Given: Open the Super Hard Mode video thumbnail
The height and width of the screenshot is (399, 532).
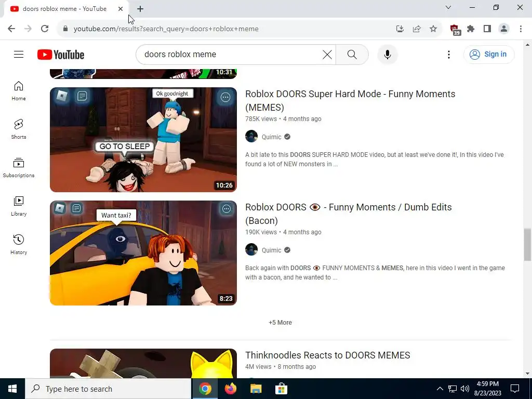Looking at the screenshot, I should coord(143,140).
